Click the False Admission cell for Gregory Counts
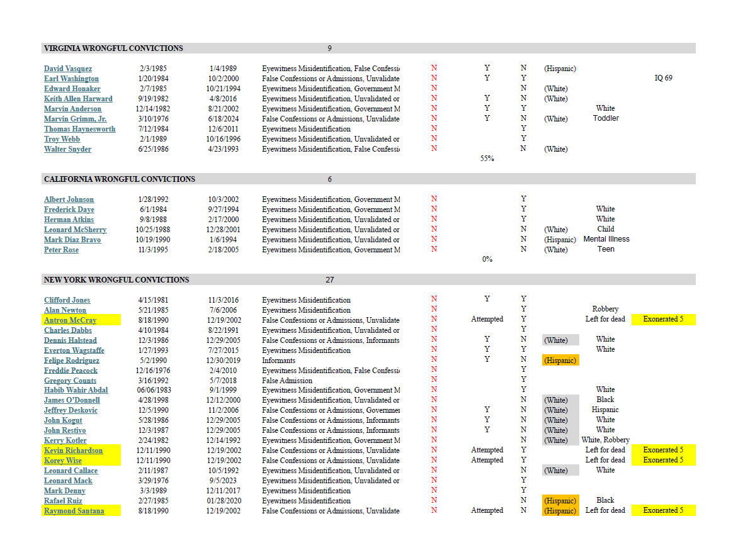 coord(287,381)
